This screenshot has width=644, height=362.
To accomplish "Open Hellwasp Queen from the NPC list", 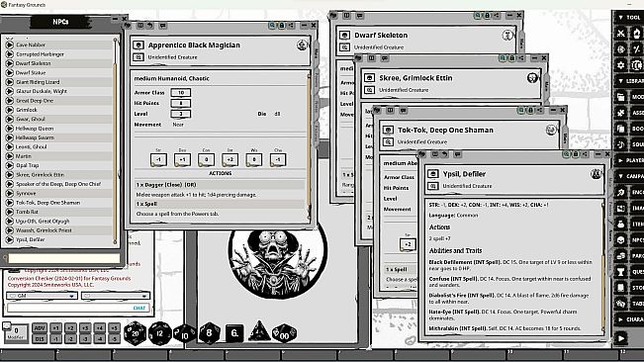I will [58, 129].
